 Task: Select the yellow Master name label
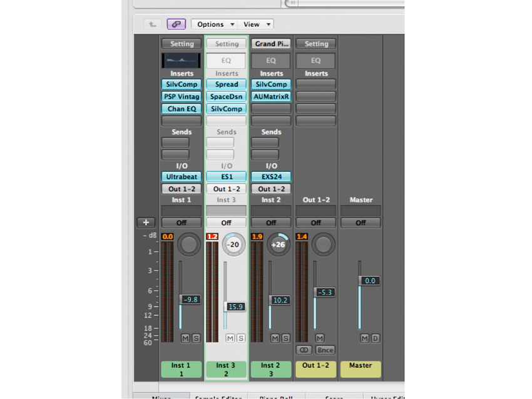point(361,369)
